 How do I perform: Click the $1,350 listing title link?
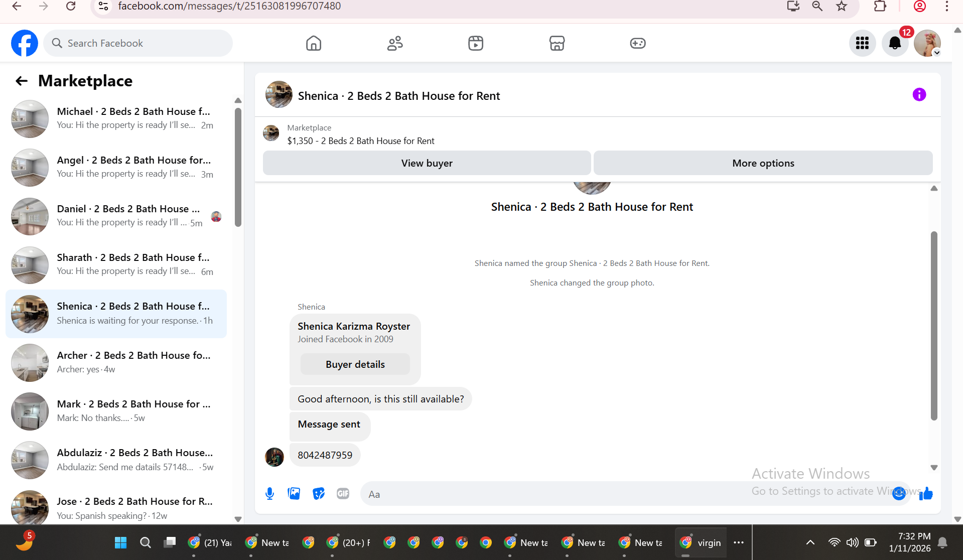[x=361, y=141]
